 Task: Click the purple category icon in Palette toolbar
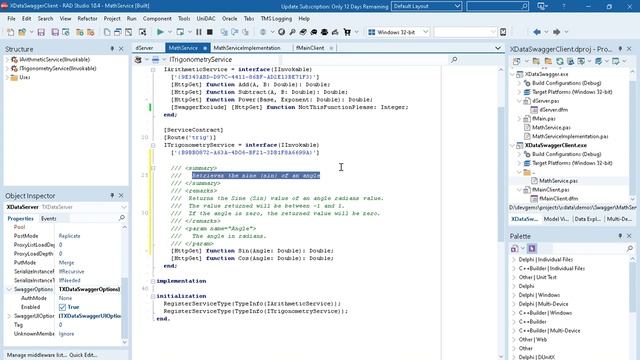coord(532,249)
